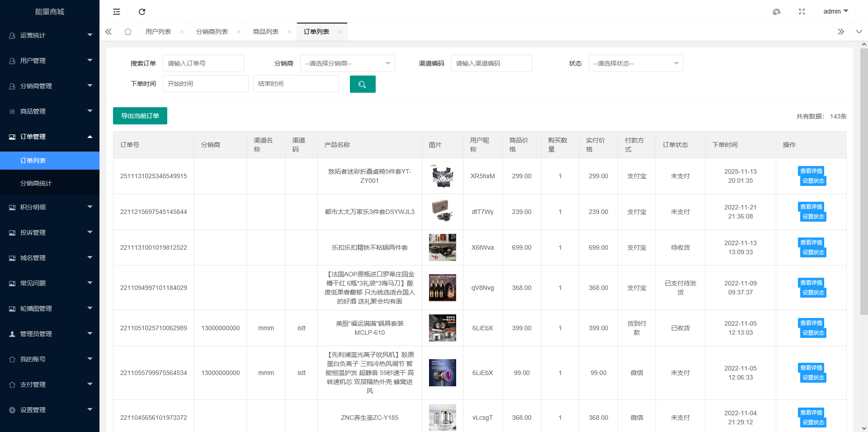Go to home tab icon
Screen dimensions: 868x432
pyautogui.click(x=128, y=32)
